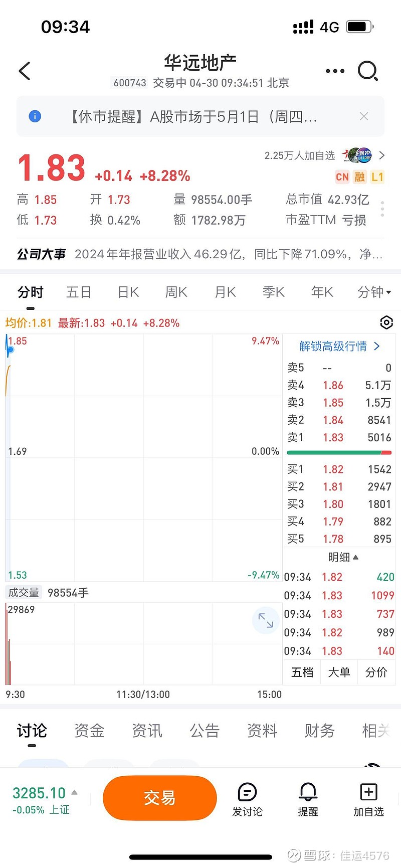Tap the L1 quote level badge
401x868 pixels.
377,177
